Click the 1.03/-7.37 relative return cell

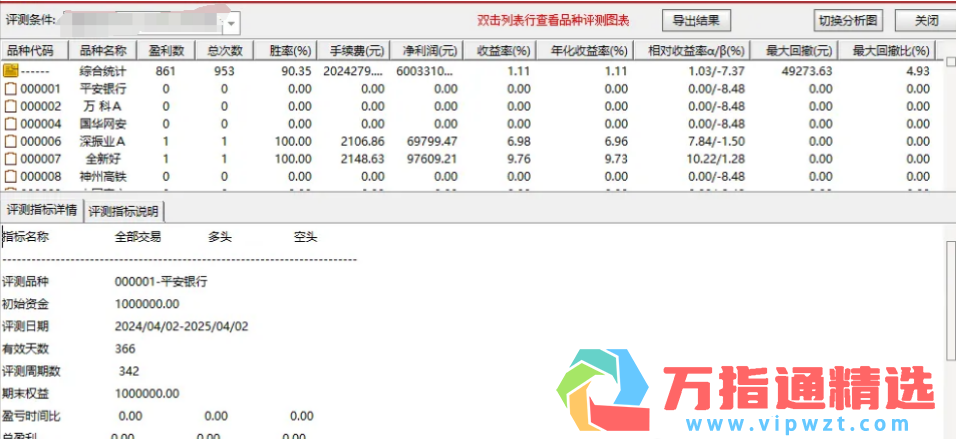pyautogui.click(x=716, y=71)
